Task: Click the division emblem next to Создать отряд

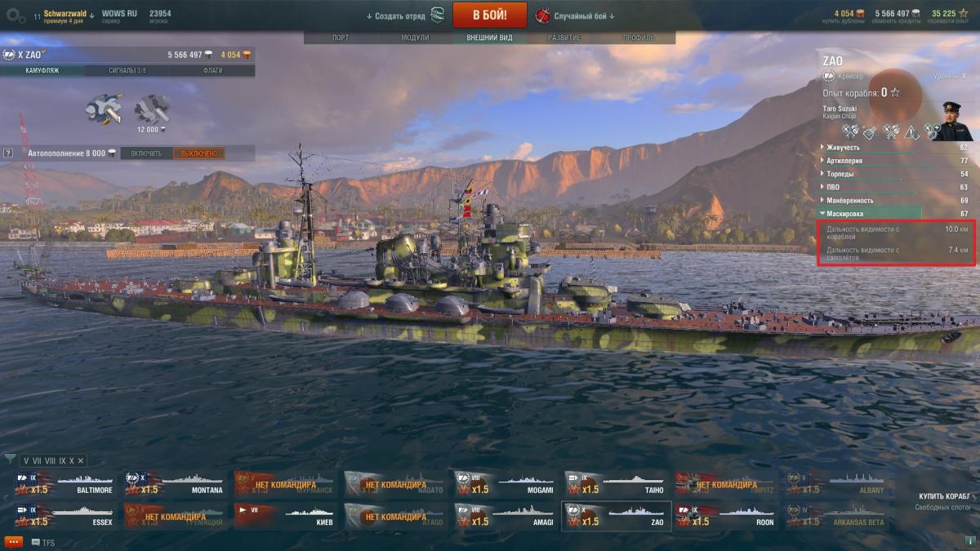Action: 438,16
